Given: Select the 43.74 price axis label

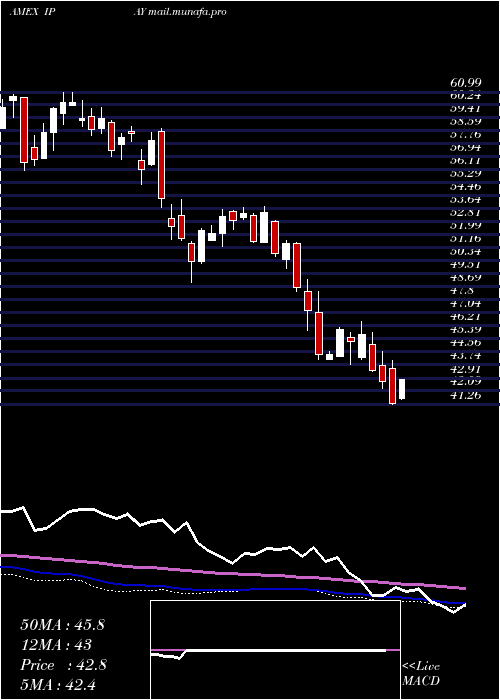Looking at the screenshot, I should coord(465,355).
